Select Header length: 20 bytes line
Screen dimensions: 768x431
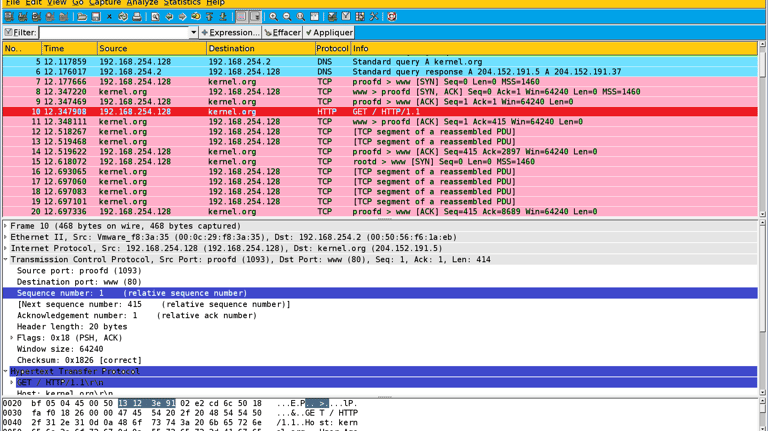(x=72, y=327)
